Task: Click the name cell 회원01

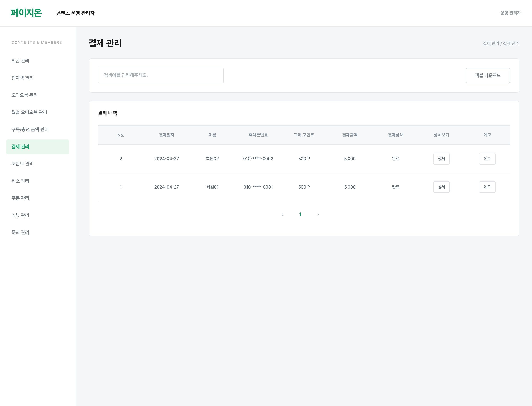Action: click(x=212, y=187)
